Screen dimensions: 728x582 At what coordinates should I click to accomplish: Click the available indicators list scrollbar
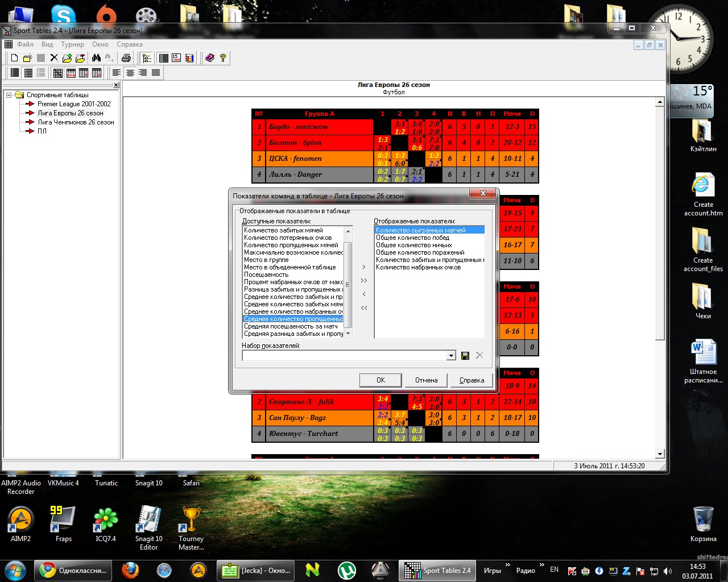pos(348,284)
